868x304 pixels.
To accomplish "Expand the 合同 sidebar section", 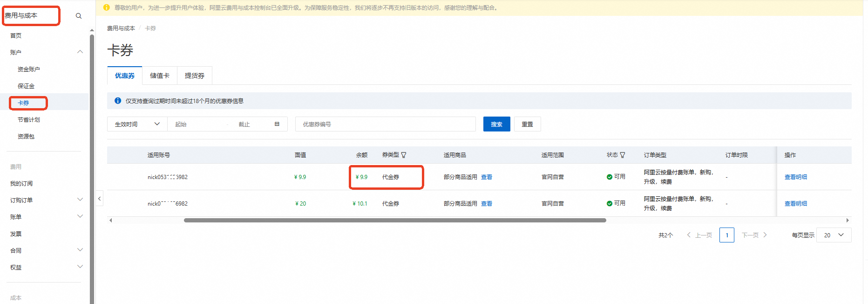I will (80, 250).
